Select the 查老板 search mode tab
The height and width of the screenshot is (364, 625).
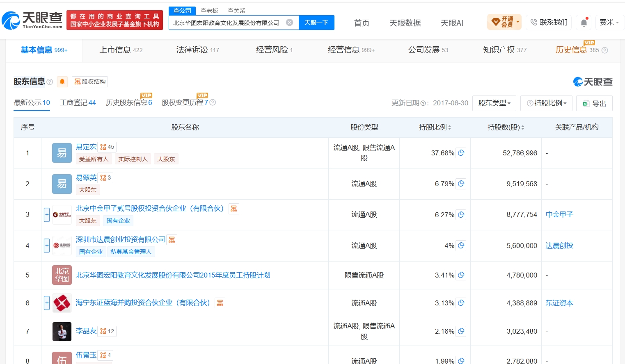(x=209, y=11)
